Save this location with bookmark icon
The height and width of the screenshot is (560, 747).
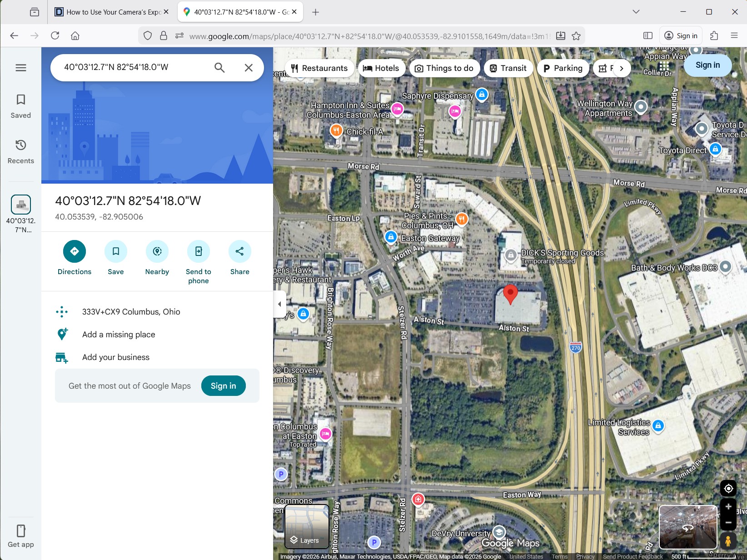tap(116, 251)
